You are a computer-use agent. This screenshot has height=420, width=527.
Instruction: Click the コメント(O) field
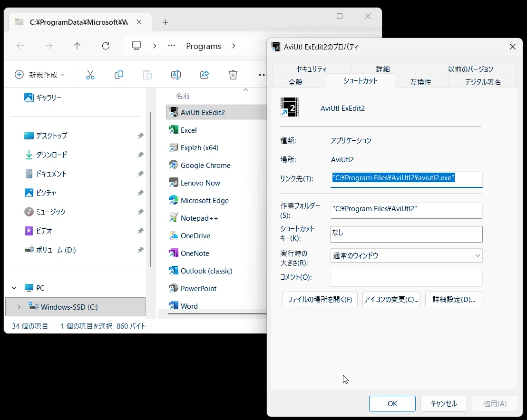pyautogui.click(x=406, y=278)
